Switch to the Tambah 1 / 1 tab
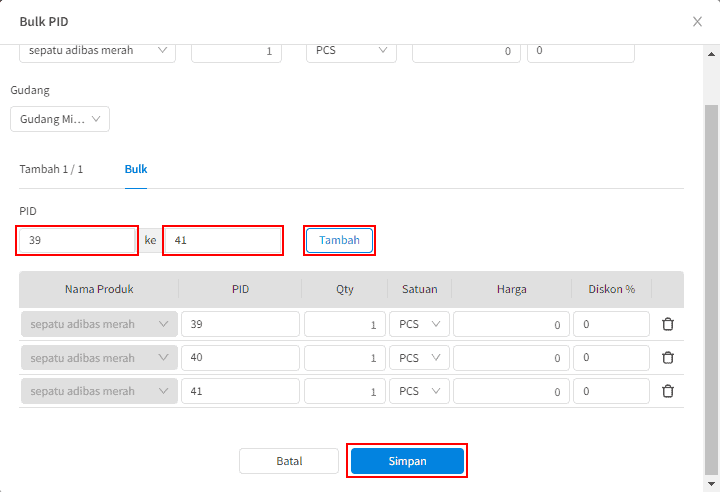Viewport: 720px width, 492px height. coord(51,169)
